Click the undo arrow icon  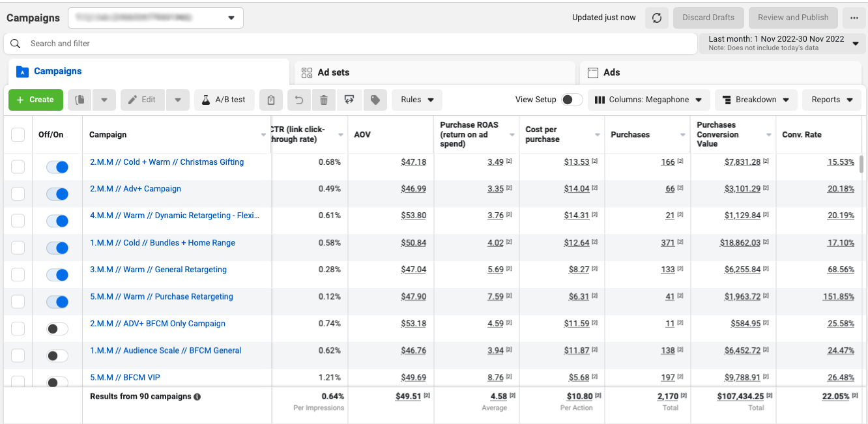pyautogui.click(x=298, y=100)
